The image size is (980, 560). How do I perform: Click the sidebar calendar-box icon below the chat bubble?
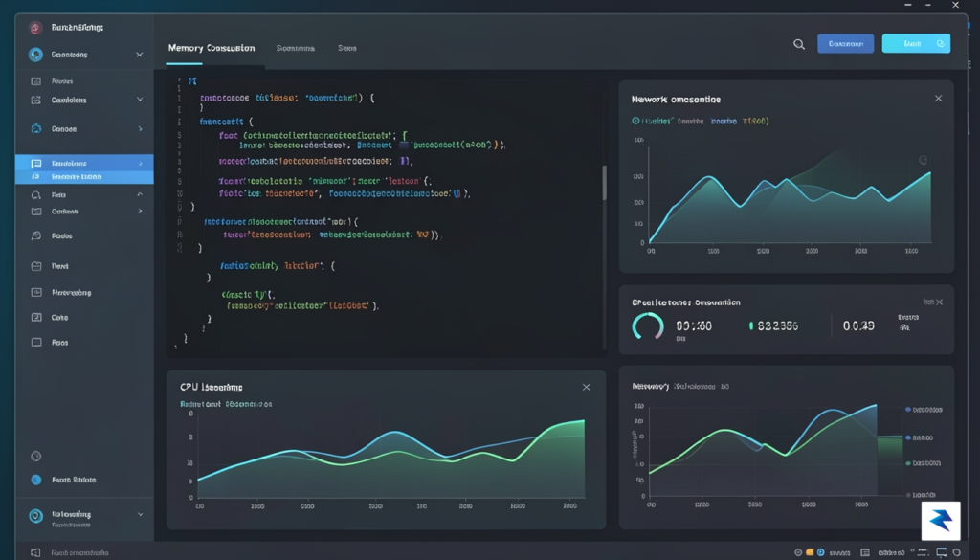pyautogui.click(x=36, y=266)
